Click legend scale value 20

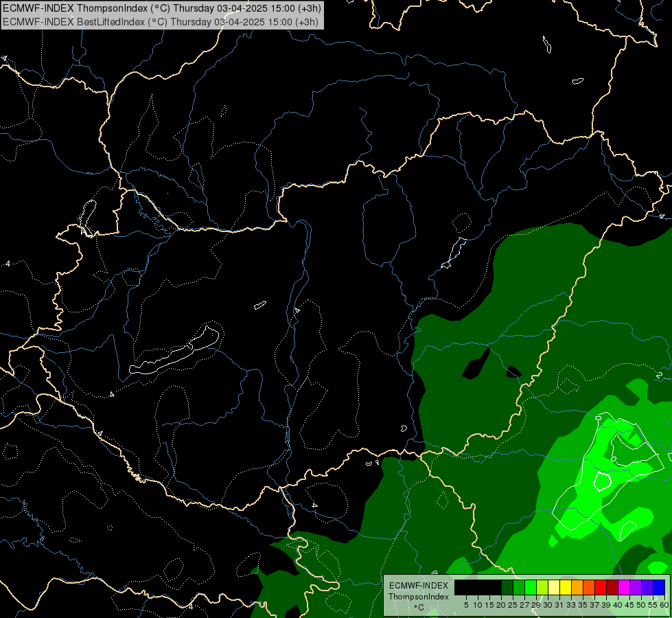[501, 605]
